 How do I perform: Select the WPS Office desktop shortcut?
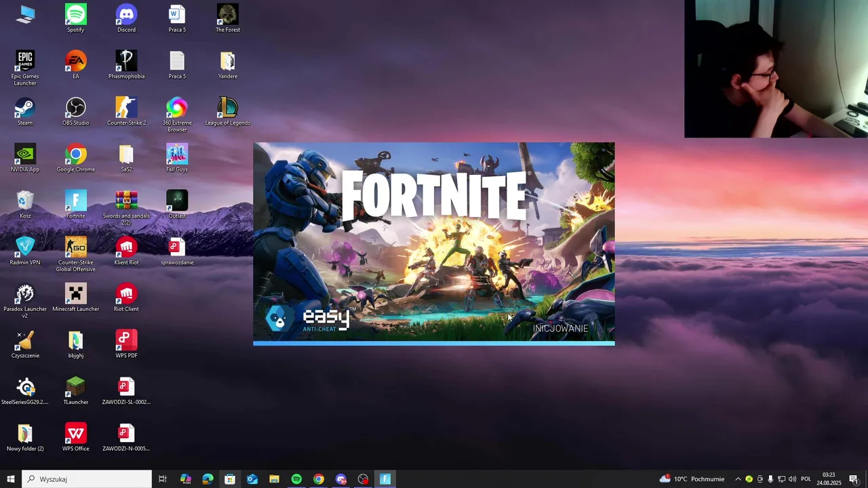pyautogui.click(x=75, y=437)
